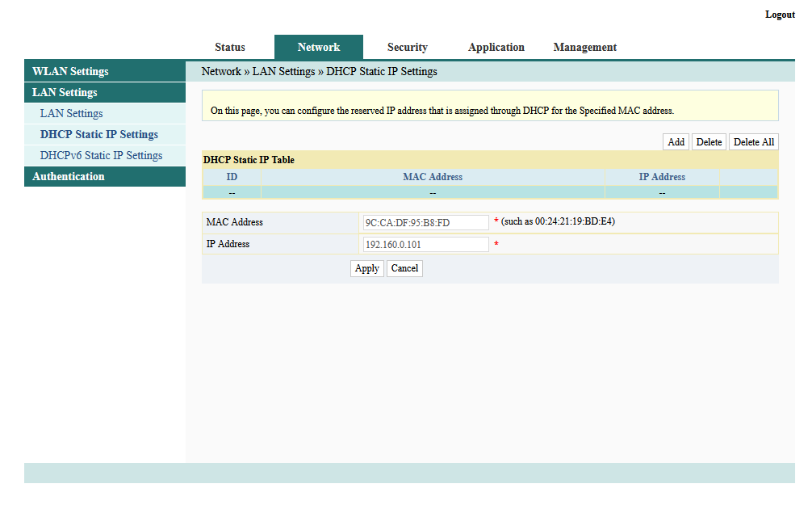This screenshot has width=812, height=509.
Task: Click the MAC Address input field
Action: (x=425, y=221)
